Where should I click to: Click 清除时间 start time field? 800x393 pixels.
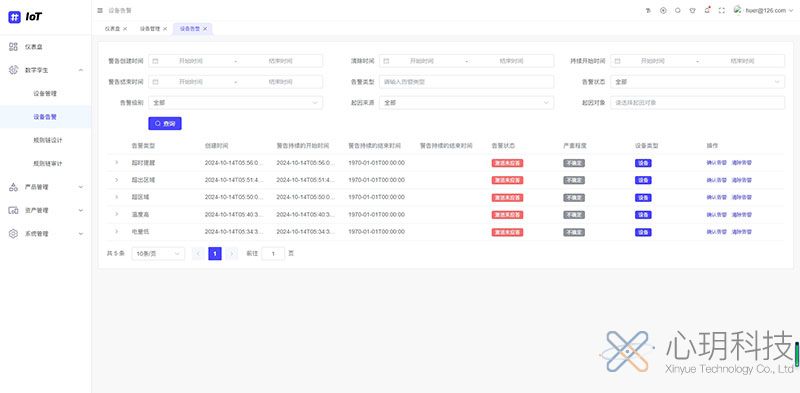(x=422, y=61)
